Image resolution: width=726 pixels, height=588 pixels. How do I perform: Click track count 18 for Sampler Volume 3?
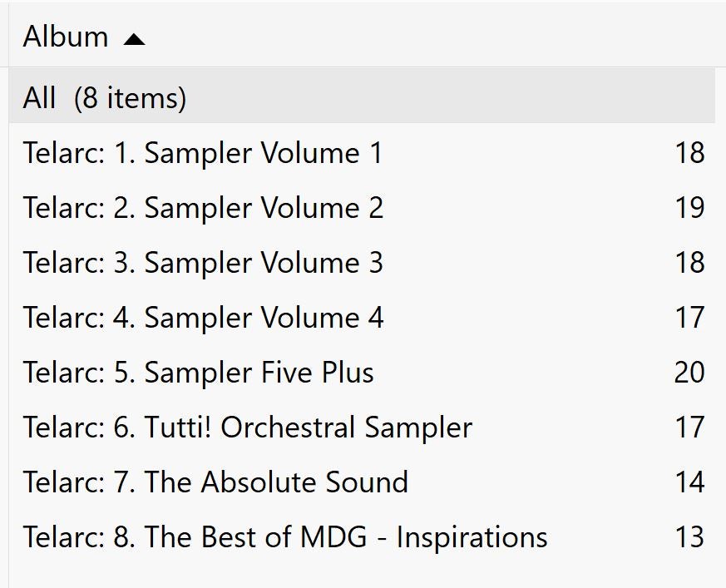(689, 263)
